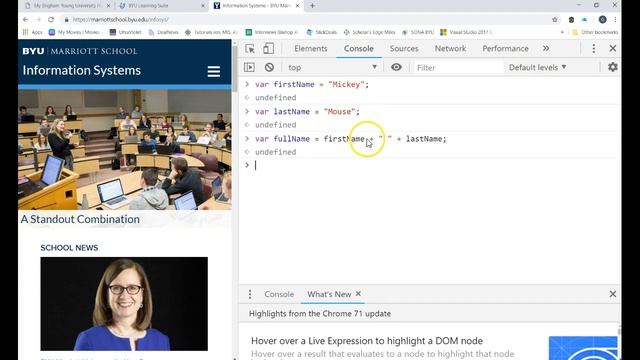Screen dimensions: 640x360
Task: Click the cloud extension icon in toolbar
Action: pos(584,19)
